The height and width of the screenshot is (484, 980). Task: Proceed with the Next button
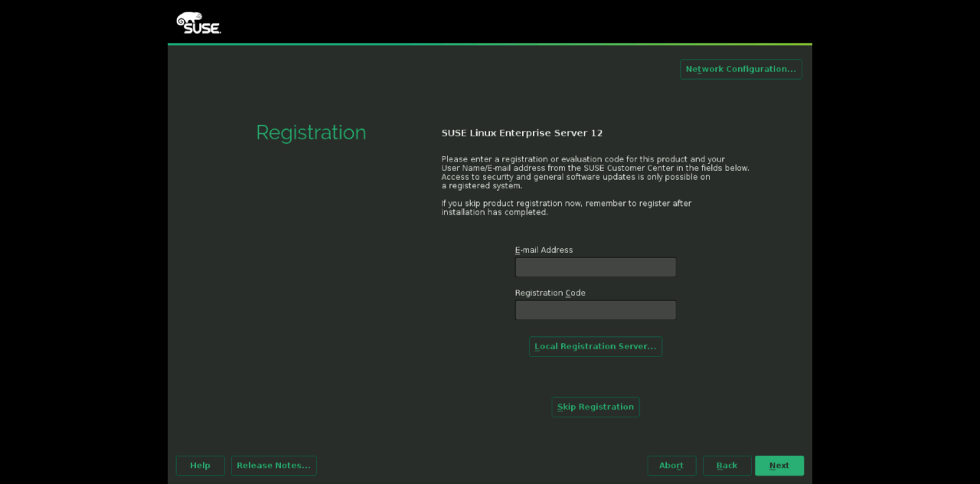click(779, 466)
